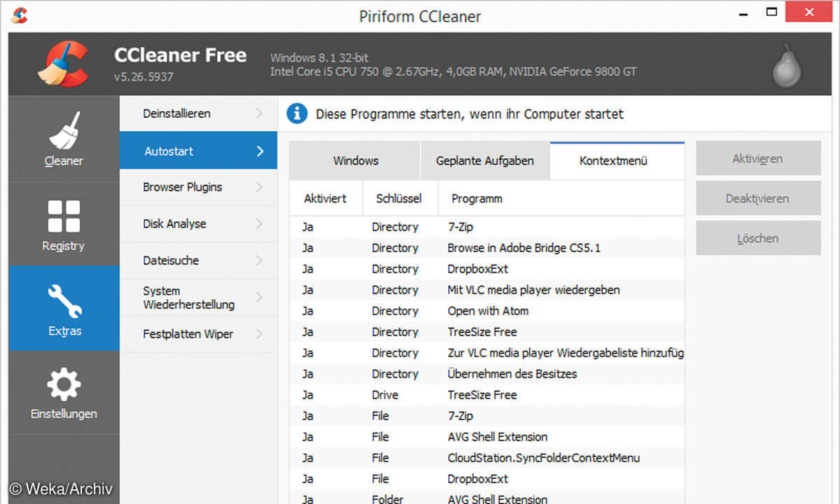The width and height of the screenshot is (840, 504).
Task: Select the Open with Atom row
Action: tap(487, 311)
